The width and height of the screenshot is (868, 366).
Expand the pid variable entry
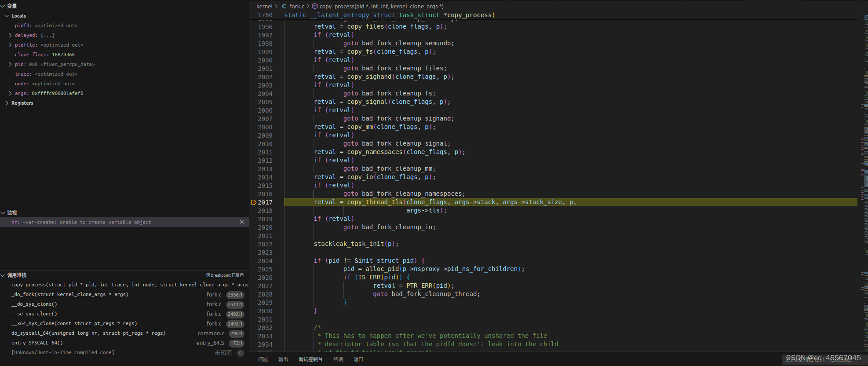click(x=10, y=64)
